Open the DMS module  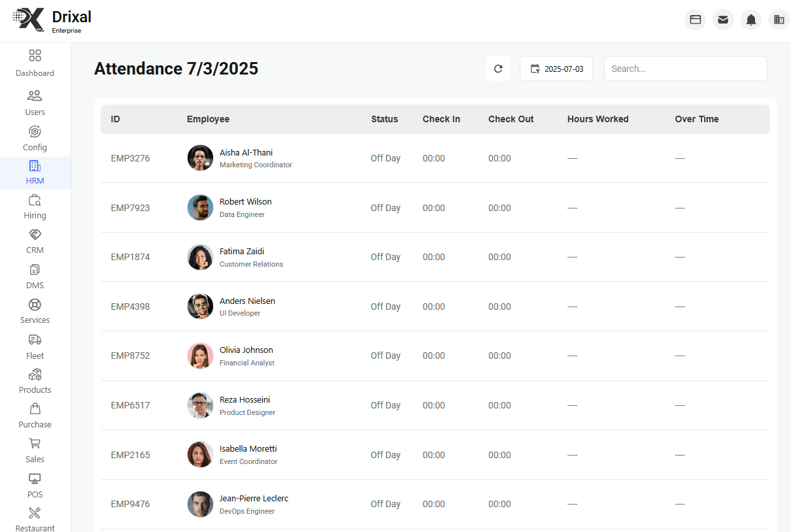(35, 276)
